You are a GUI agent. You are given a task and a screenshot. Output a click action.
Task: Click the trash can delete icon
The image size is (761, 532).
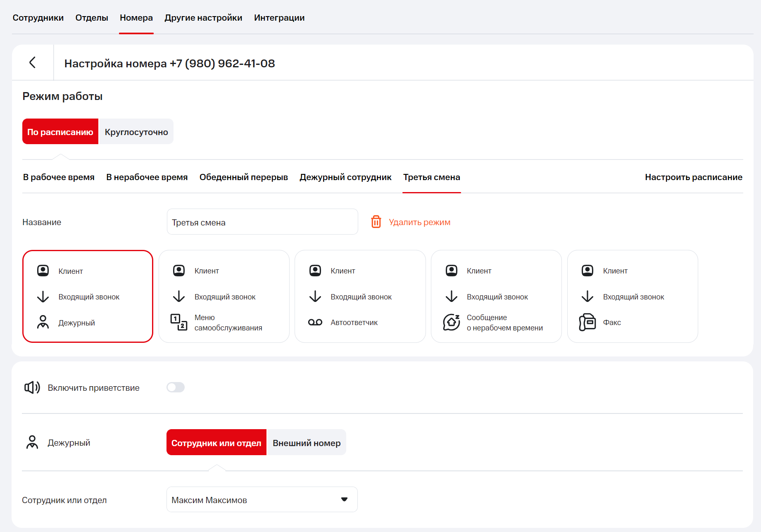tap(376, 222)
